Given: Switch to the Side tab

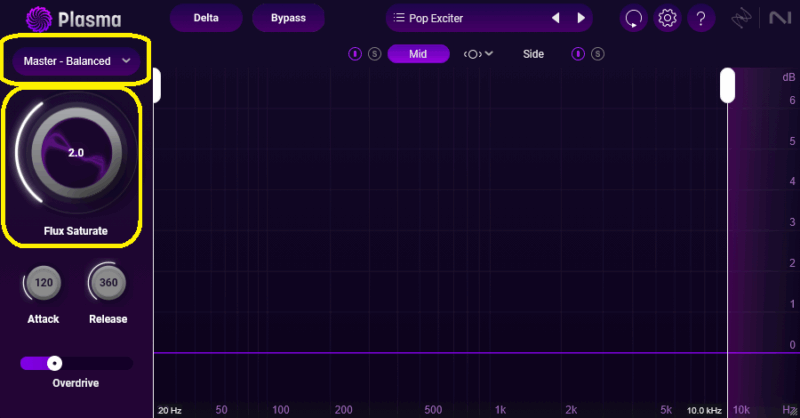Looking at the screenshot, I should point(533,54).
